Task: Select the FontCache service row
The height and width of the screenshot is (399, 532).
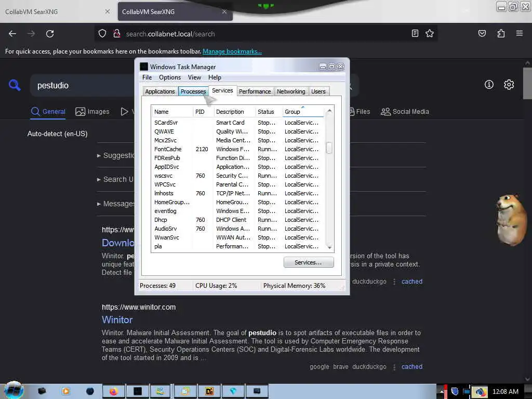Action: (237, 149)
